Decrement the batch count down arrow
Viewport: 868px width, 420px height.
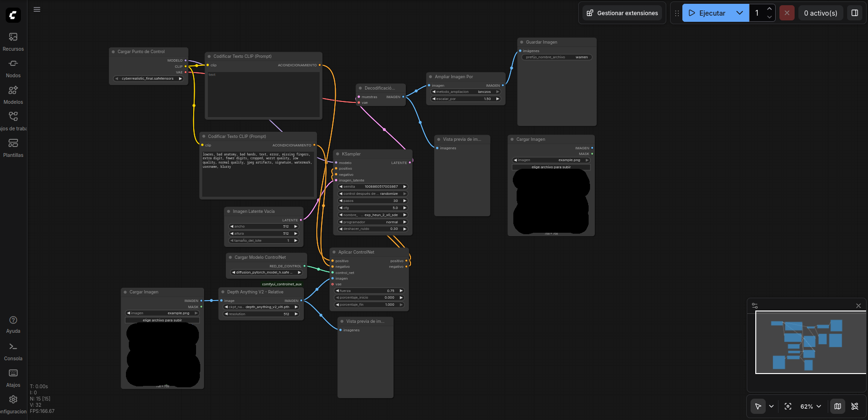tap(770, 17)
